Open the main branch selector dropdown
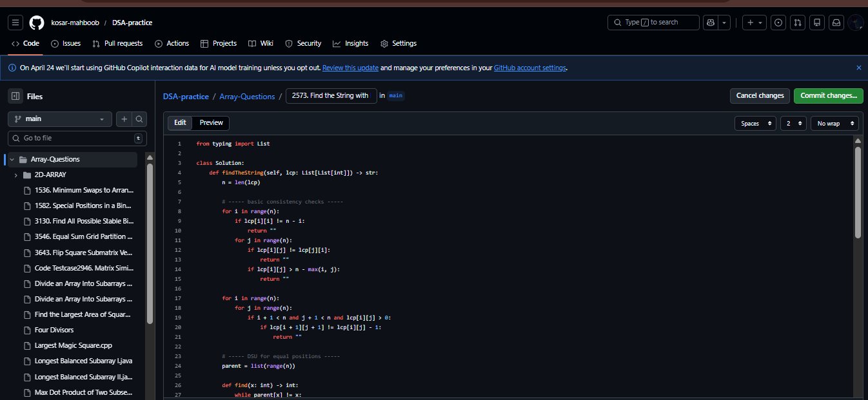This screenshot has height=400, width=868. [60, 119]
